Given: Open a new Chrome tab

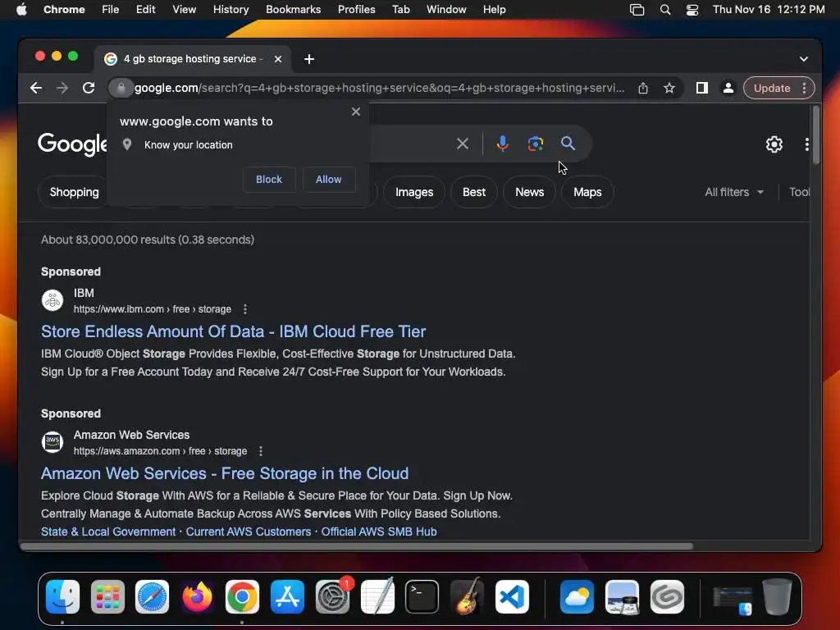Looking at the screenshot, I should click(x=309, y=59).
